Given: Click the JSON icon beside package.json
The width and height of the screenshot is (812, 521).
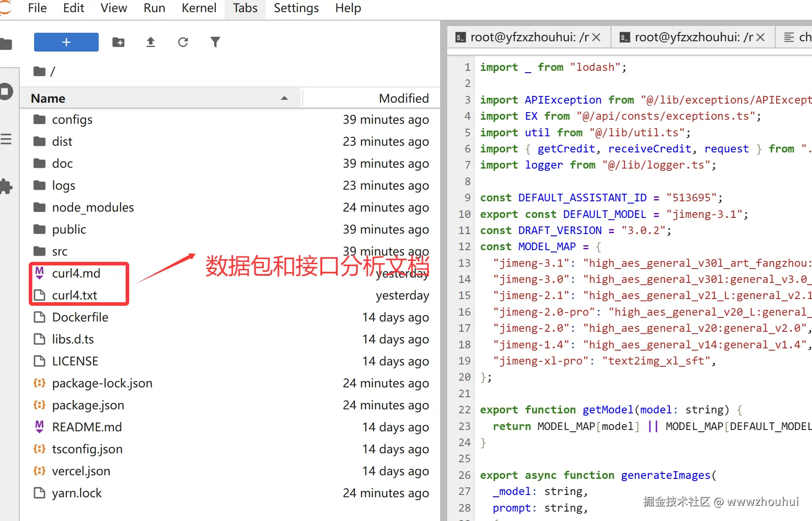Looking at the screenshot, I should click(x=39, y=405).
